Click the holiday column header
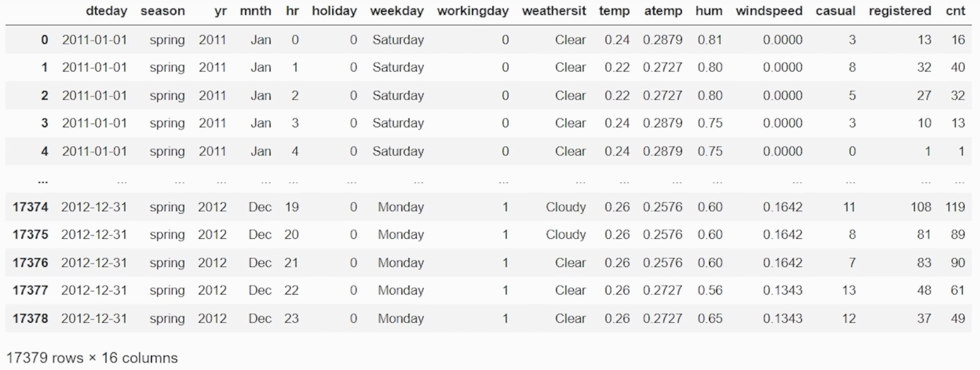Viewport: 980px width, 370px height. pos(334,11)
